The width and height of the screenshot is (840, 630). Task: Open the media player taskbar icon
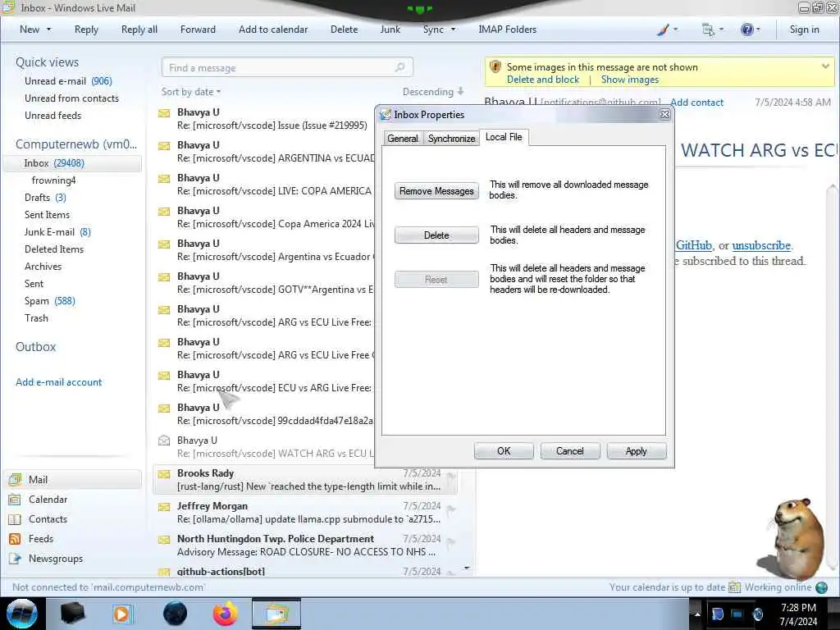pyautogui.click(x=122, y=614)
